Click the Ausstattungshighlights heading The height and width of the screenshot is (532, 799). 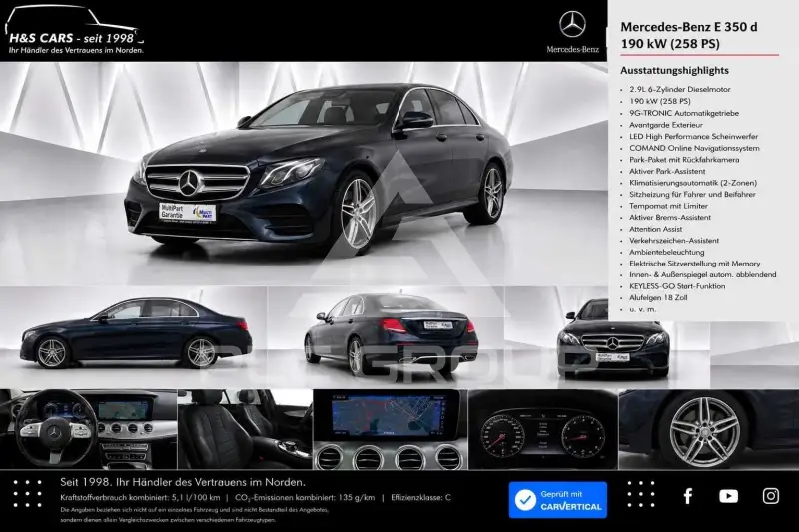tap(674, 70)
